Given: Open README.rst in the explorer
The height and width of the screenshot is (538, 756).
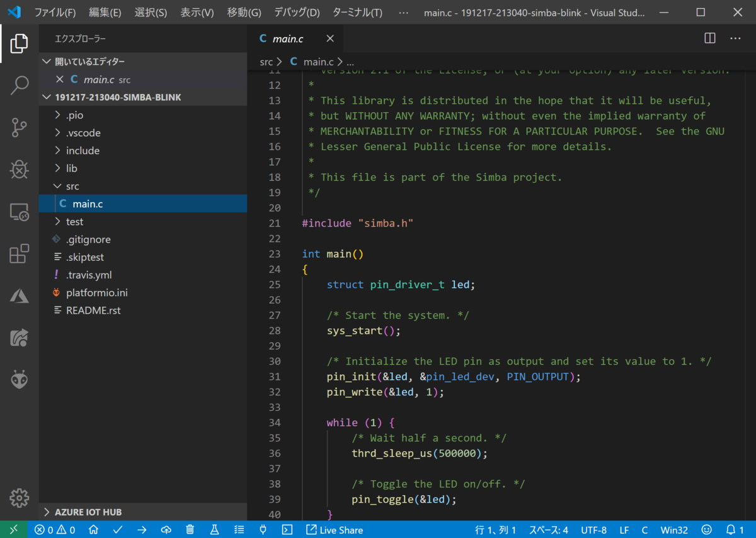Looking at the screenshot, I should (x=142, y=310).
